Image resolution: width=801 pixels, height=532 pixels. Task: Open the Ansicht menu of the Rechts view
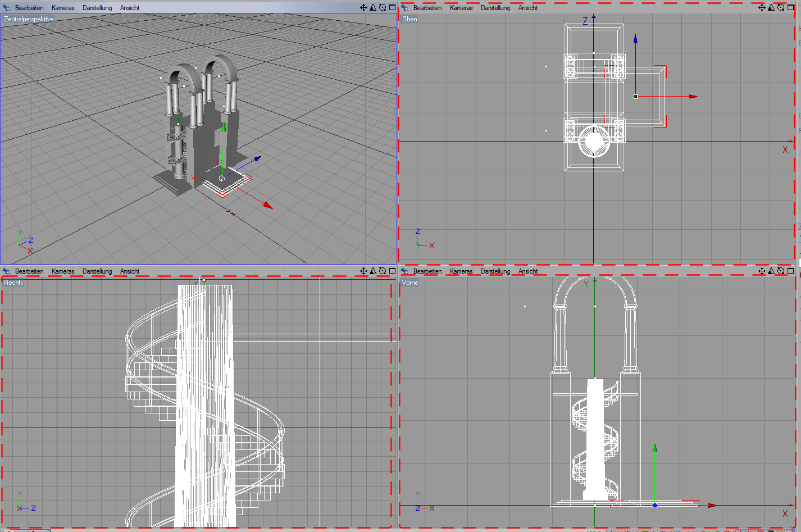coord(130,271)
